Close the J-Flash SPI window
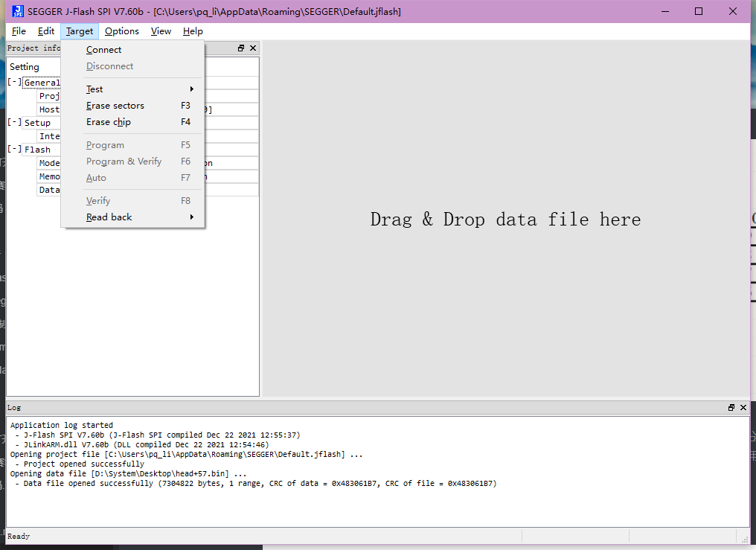The width and height of the screenshot is (756, 550). click(x=733, y=12)
